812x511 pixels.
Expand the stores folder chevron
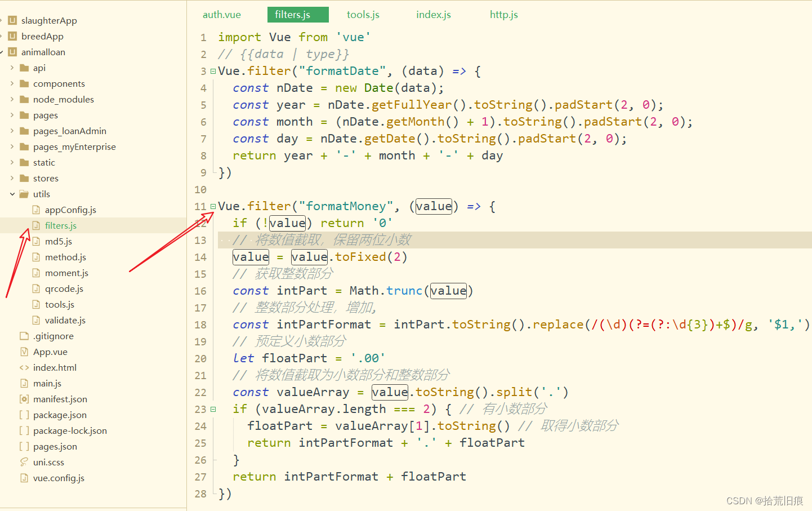coord(12,178)
